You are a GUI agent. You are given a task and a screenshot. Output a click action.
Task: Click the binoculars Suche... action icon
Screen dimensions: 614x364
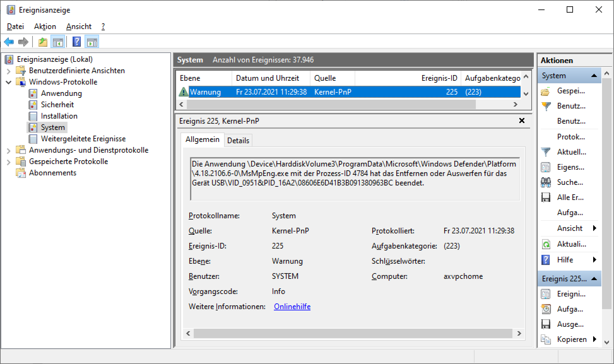pyautogui.click(x=546, y=182)
